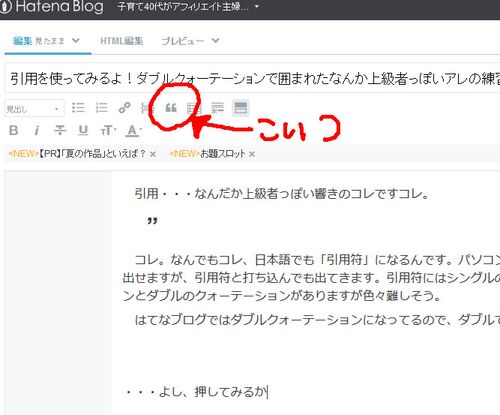This screenshot has height=415, width=500.
Task: Click the line 引用・・・なんだか上級者っぽい響き
Action: click(282, 193)
